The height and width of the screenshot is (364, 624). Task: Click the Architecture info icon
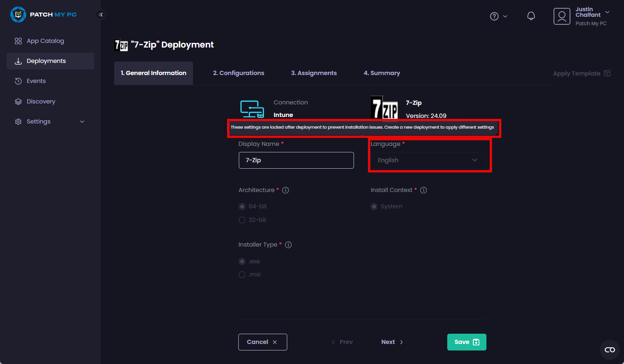pyautogui.click(x=286, y=190)
